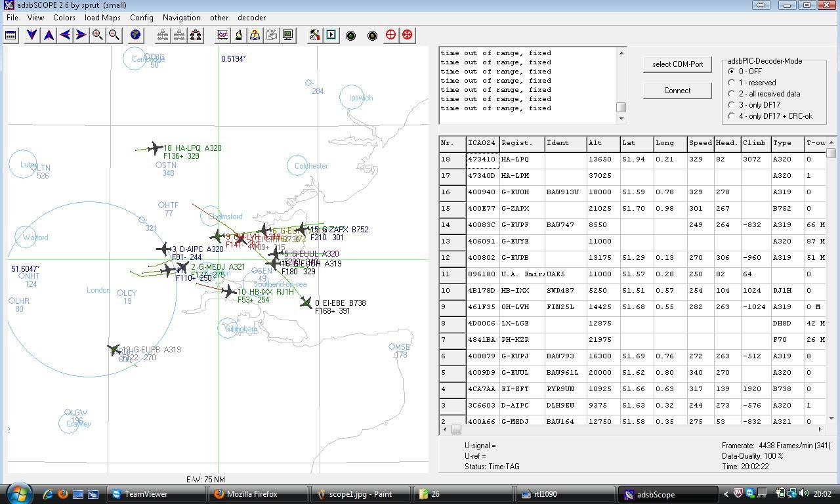Image resolution: width=840 pixels, height=504 pixels.
Task: Click the EI-EBE B738 aircraft on map
Action: 306,303
